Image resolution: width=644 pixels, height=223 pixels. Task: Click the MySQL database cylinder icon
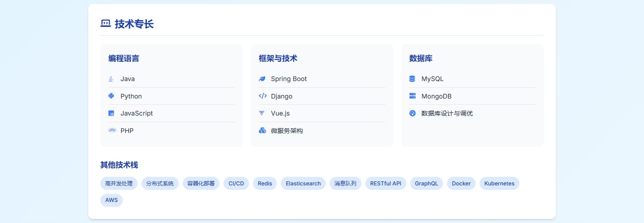click(x=412, y=79)
